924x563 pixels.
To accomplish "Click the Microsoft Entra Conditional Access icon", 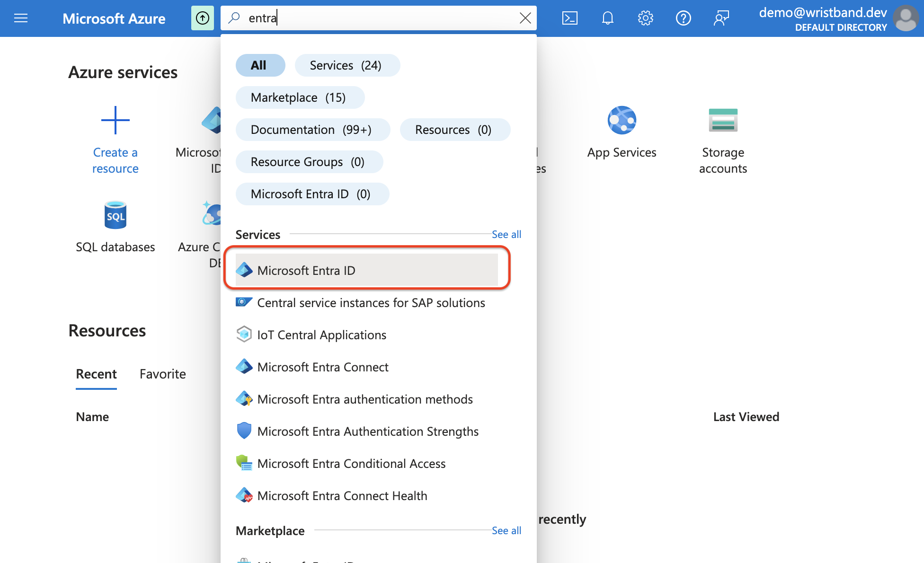I will (x=243, y=463).
